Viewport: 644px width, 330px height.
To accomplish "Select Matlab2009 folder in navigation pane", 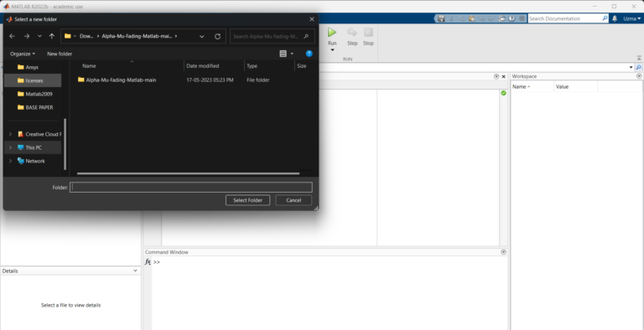I will (x=33, y=94).
